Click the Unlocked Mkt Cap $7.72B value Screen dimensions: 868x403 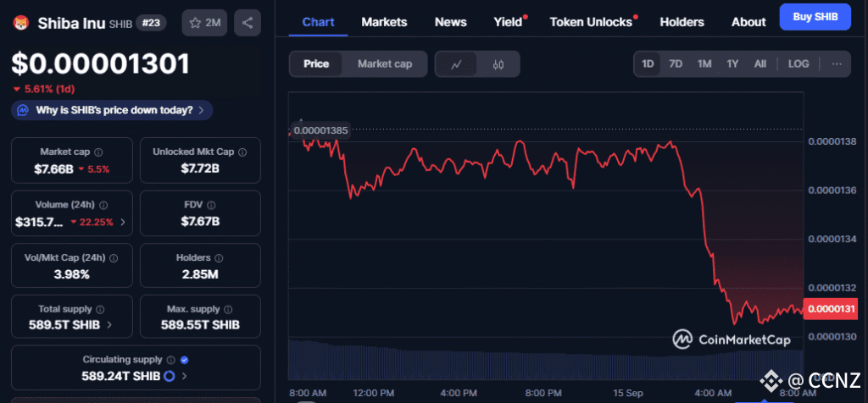coord(200,168)
